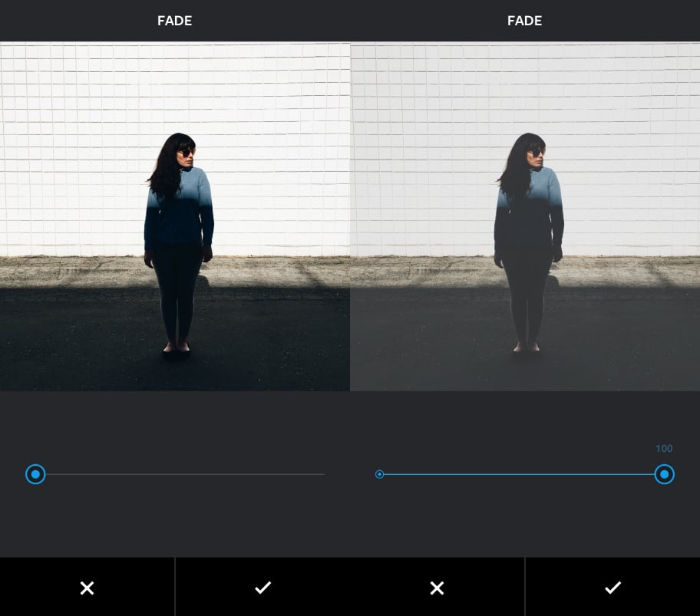The width and height of the screenshot is (700, 616).
Task: Apply the fade effect with the check button
Action: (262, 588)
